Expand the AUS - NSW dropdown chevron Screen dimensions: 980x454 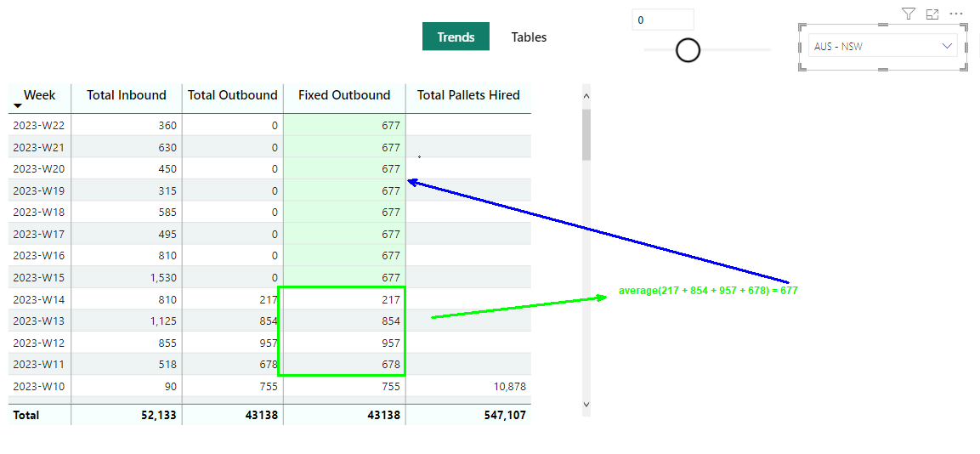[947, 46]
